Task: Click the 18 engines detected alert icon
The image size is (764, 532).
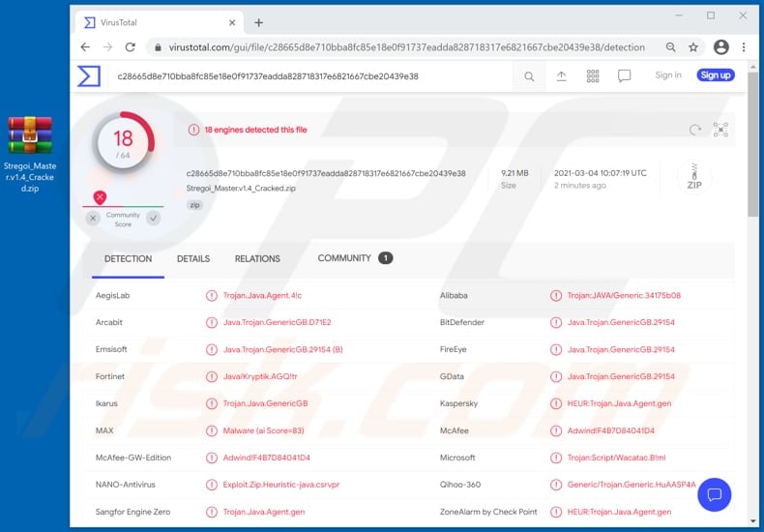Action: click(194, 130)
